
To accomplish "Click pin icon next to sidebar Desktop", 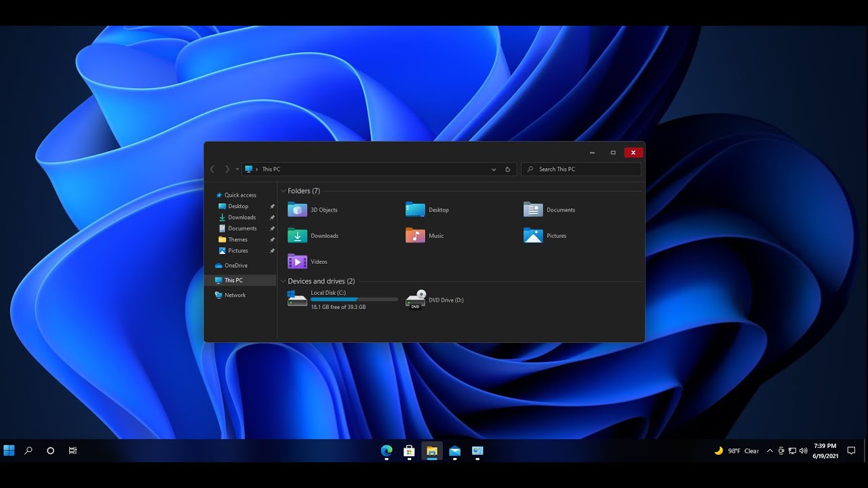I will click(x=272, y=207).
